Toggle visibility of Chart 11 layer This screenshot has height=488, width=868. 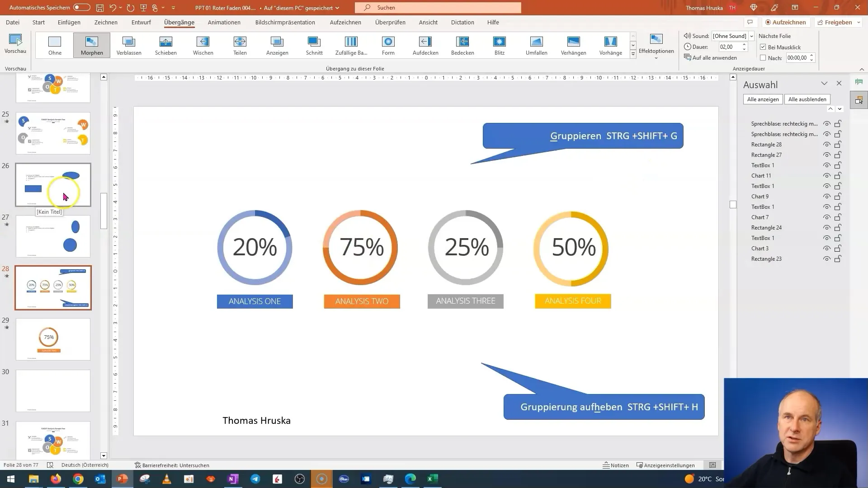coord(827,175)
